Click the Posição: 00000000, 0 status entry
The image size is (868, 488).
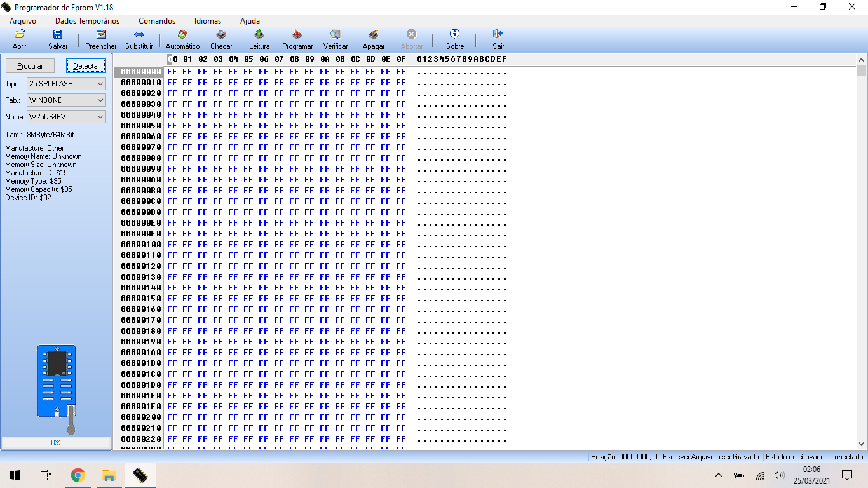click(624, 457)
